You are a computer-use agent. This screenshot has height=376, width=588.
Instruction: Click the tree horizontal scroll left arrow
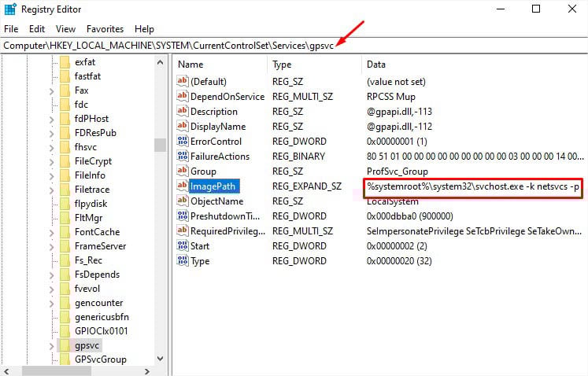coord(7,371)
